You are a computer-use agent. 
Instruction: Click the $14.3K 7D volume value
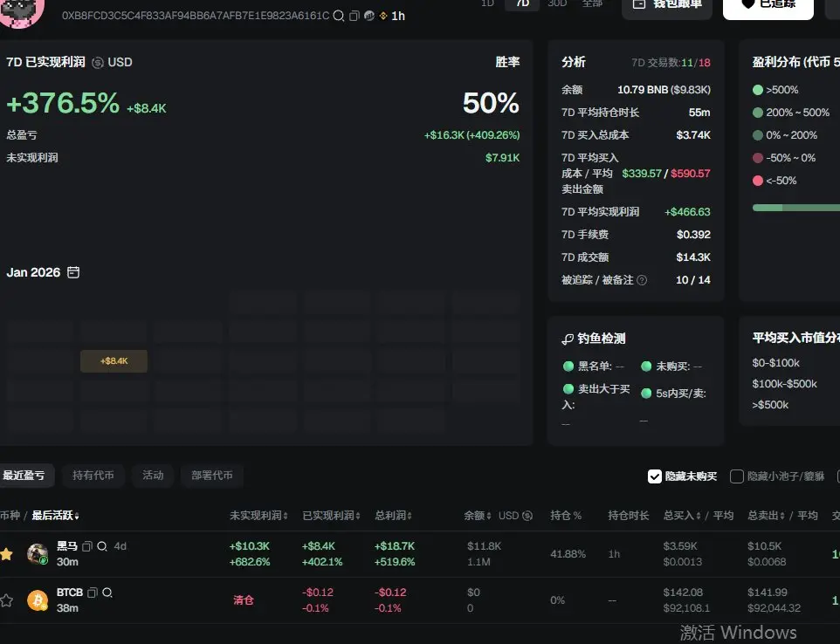tap(693, 257)
